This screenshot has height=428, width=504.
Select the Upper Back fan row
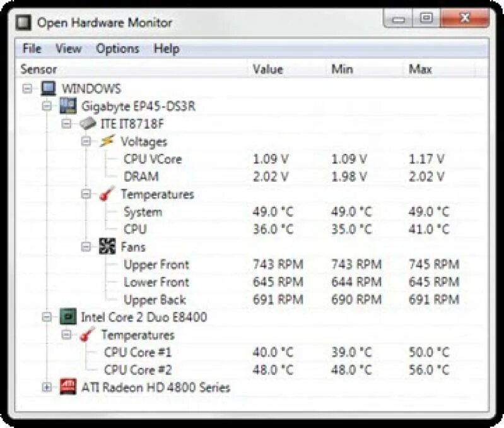click(x=250, y=300)
